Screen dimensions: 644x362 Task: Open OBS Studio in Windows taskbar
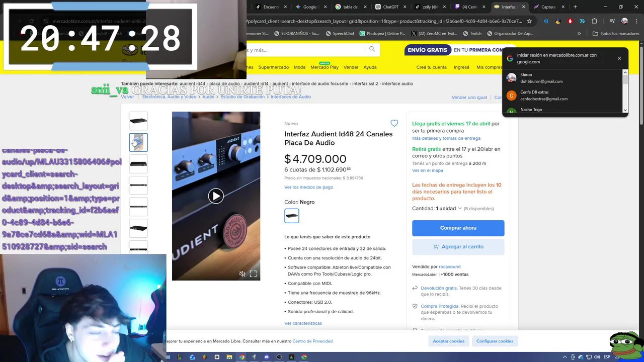coord(279,357)
